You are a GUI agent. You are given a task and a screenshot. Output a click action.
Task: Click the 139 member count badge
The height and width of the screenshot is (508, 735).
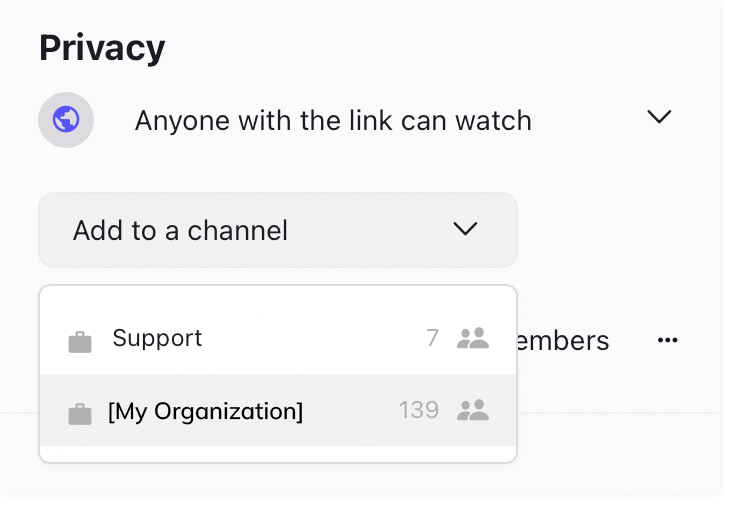click(x=419, y=410)
